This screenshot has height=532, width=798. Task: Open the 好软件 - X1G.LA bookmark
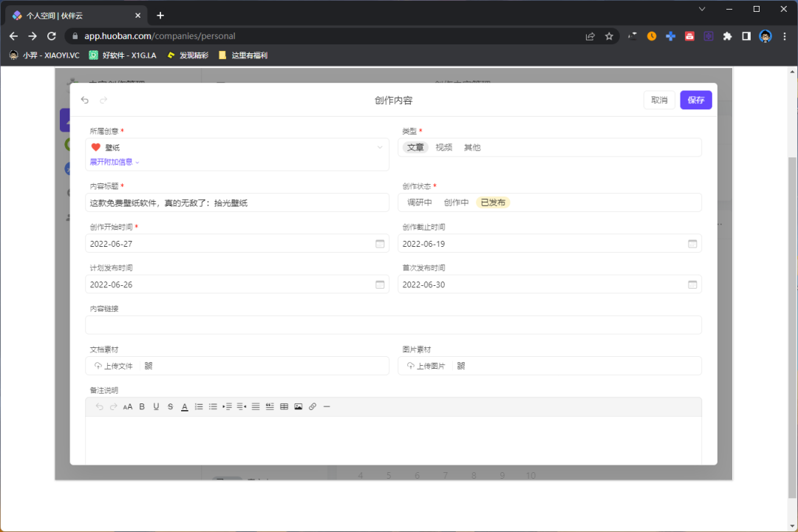(124, 55)
